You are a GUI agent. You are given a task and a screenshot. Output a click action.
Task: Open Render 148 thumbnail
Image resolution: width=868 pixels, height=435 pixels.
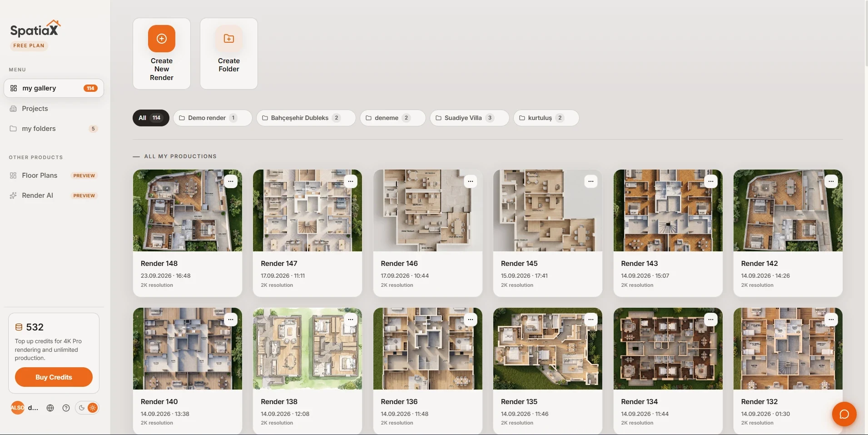click(x=188, y=210)
